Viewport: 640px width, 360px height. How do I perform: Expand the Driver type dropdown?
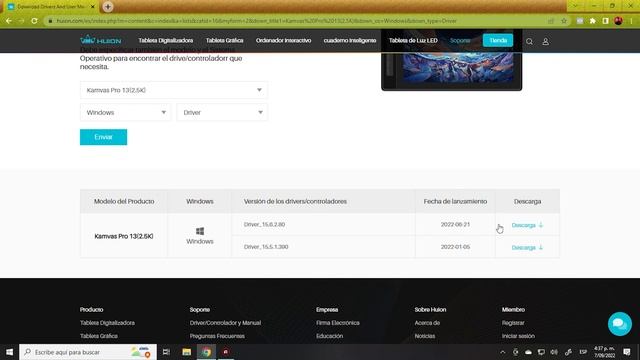tap(222, 112)
